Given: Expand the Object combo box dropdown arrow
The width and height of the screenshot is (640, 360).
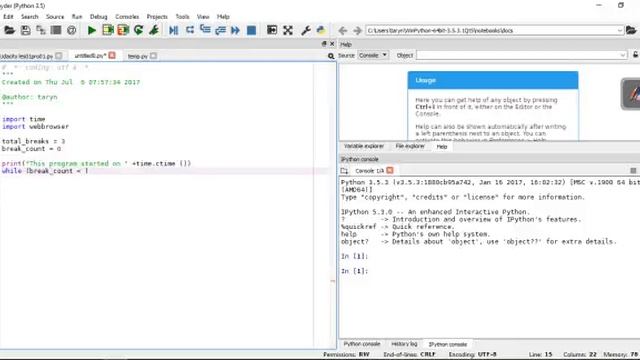Looking at the screenshot, I should [622, 55].
